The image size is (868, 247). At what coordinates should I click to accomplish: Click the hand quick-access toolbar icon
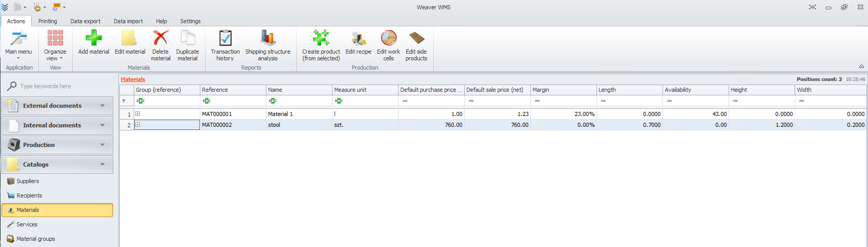pos(37,7)
